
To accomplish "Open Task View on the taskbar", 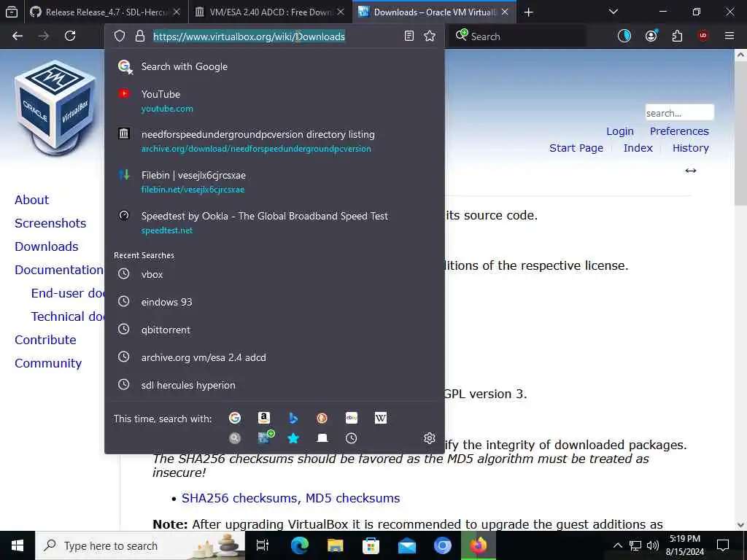I will click(x=263, y=545).
